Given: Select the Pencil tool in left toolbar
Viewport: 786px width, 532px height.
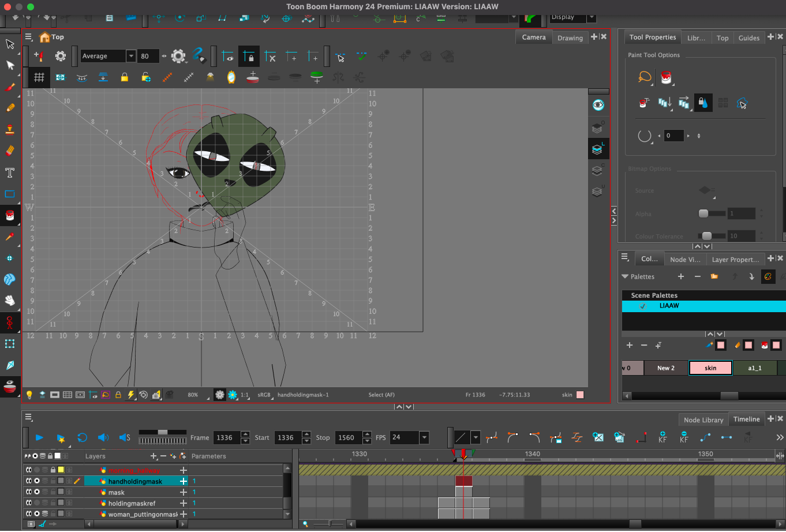Looking at the screenshot, I should point(10,108).
